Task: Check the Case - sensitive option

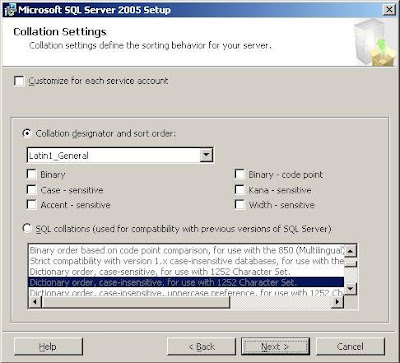Action: point(31,190)
